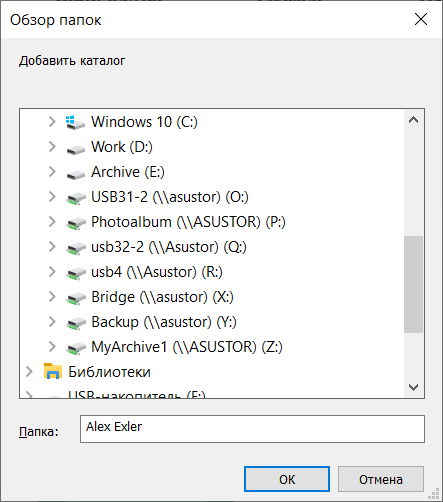The height and width of the screenshot is (502, 443).
Task: Select the Archive (E:) drive icon
Action: pyautogui.click(x=75, y=174)
